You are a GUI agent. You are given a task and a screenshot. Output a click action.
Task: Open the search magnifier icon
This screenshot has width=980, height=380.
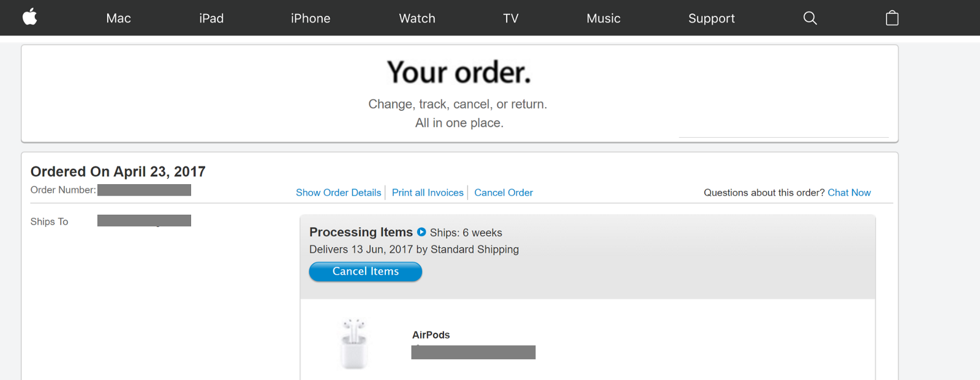(x=810, y=18)
